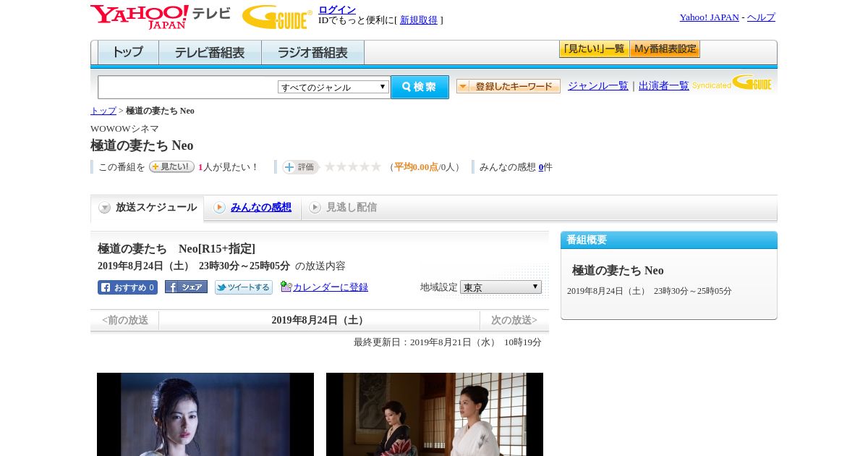Open the 出演者一覧 link
868x456 pixels.
coord(664,86)
